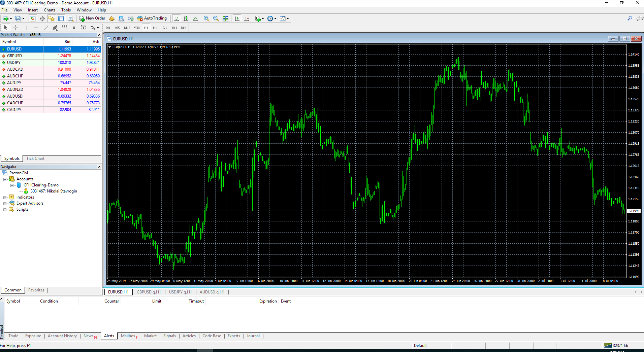Open the Periods clock icon
Screen dimensions: 644x352
pyautogui.click(x=270, y=19)
